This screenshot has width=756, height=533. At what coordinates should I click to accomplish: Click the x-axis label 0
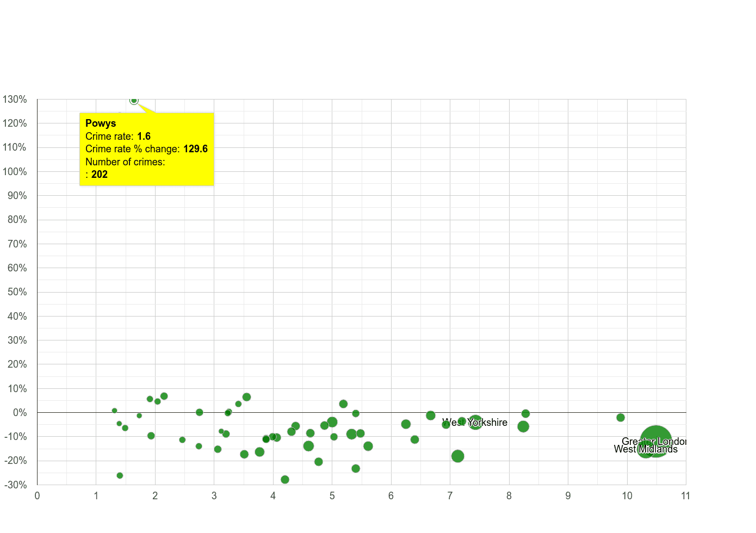(37, 496)
